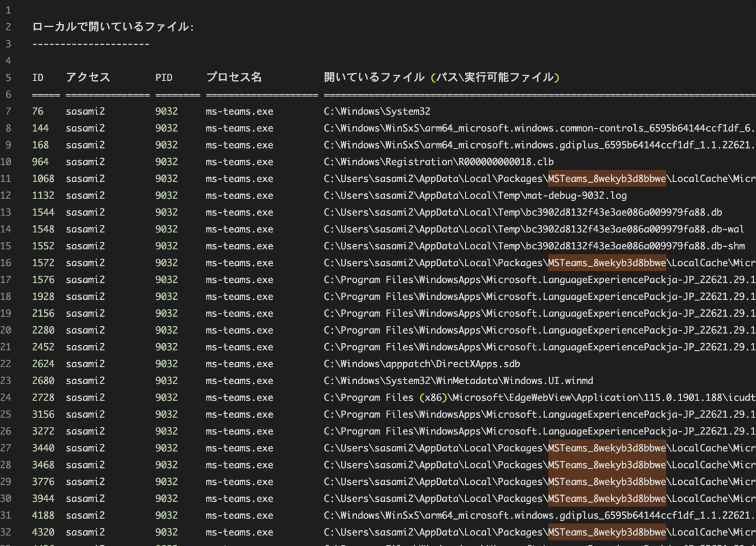
Task: Click the file name 'mat-debug-9032.log'
Action: 576,196
